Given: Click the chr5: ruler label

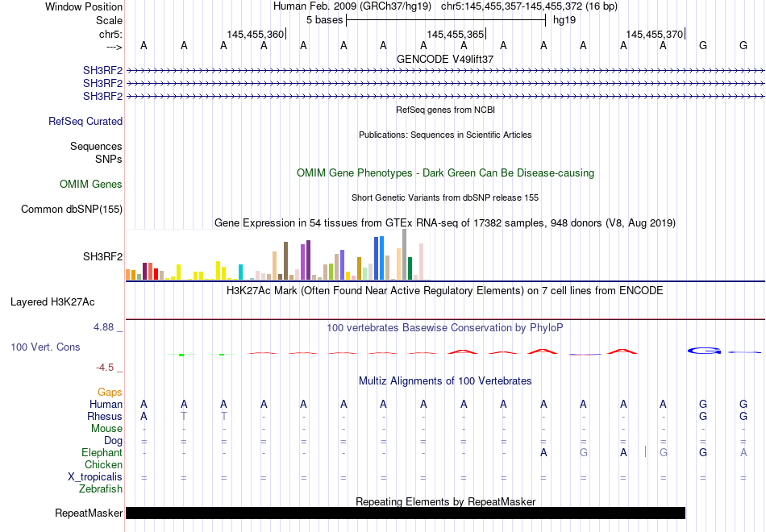Looking at the screenshot, I should (x=110, y=34).
